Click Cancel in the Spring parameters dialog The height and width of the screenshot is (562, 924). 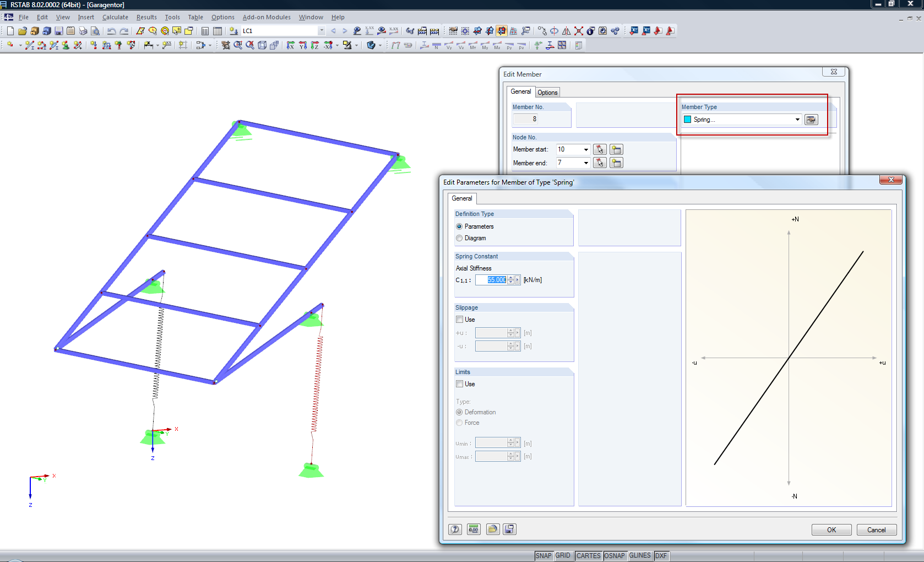(x=877, y=530)
